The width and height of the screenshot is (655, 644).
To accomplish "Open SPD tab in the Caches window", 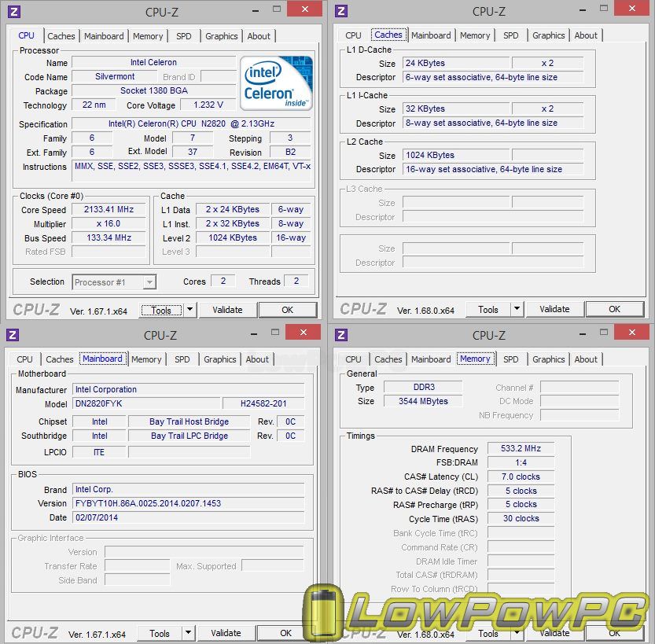I will 511,35.
